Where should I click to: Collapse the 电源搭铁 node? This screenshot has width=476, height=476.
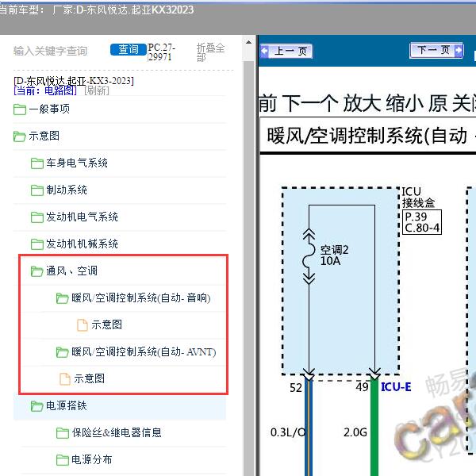pyautogui.click(x=67, y=405)
